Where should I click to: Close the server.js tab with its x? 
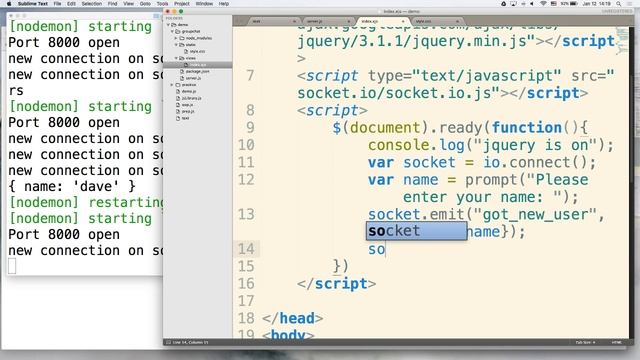(349, 21)
